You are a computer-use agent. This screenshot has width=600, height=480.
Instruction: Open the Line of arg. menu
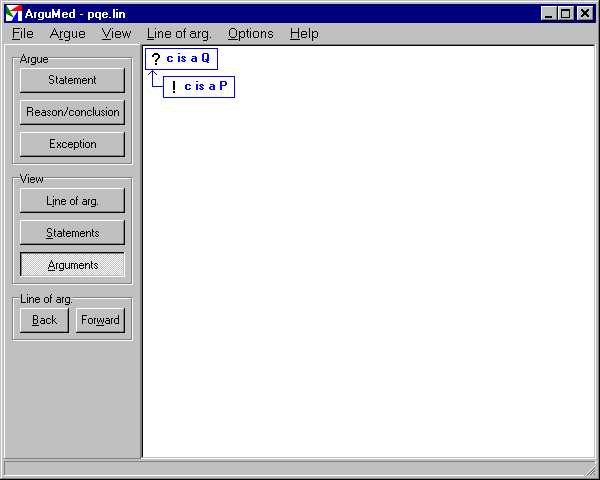(x=178, y=34)
